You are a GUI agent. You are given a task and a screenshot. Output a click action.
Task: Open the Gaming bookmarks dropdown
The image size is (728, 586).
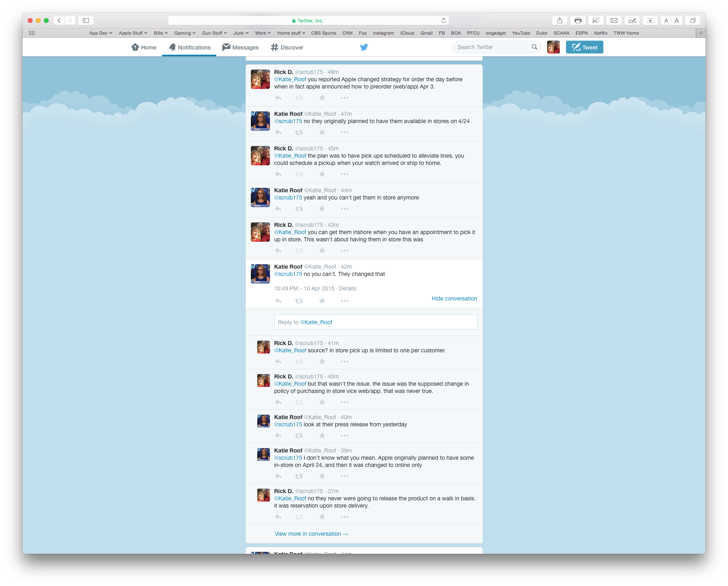pos(185,33)
